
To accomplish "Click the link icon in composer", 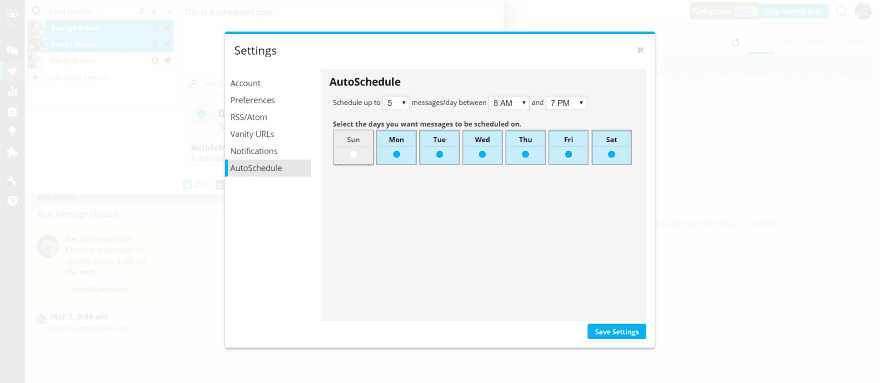I will click(192, 84).
